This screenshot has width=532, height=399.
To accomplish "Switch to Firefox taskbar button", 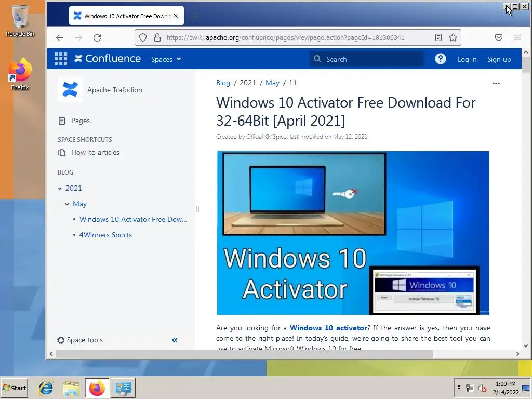I will point(97,388).
